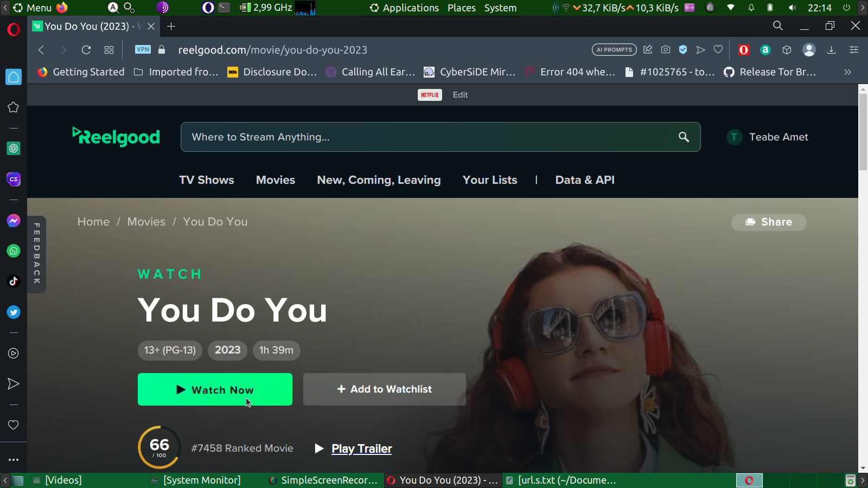Click Add to Watchlist button
Image resolution: width=868 pixels, height=488 pixels.
(x=385, y=389)
